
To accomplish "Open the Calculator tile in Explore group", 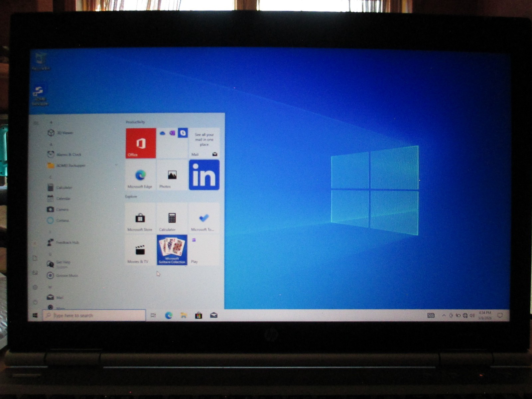I will tap(172, 218).
